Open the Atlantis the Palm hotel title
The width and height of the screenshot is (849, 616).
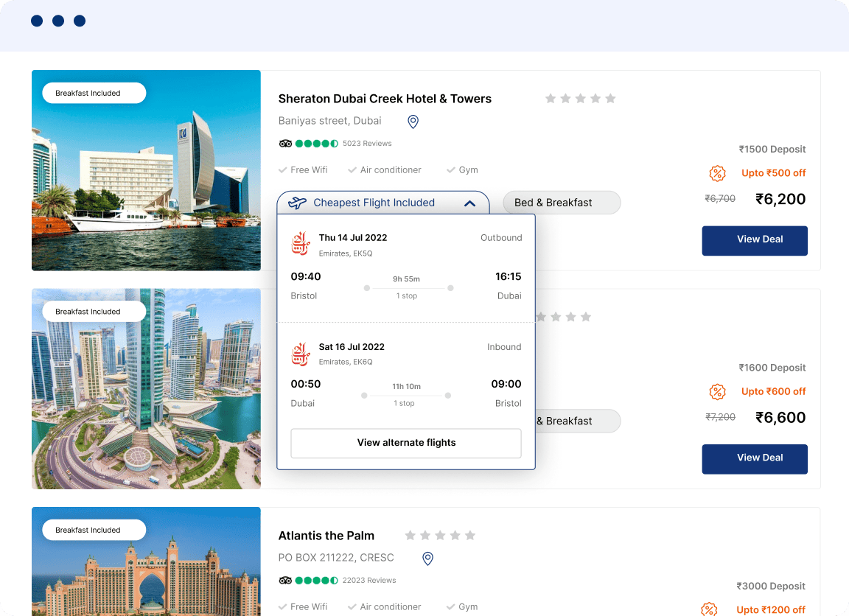pos(326,536)
